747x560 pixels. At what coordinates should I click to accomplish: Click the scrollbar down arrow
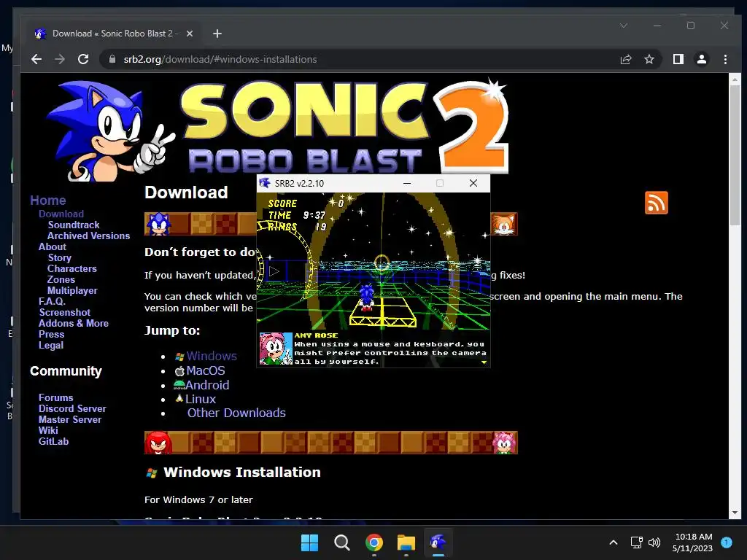click(x=735, y=513)
